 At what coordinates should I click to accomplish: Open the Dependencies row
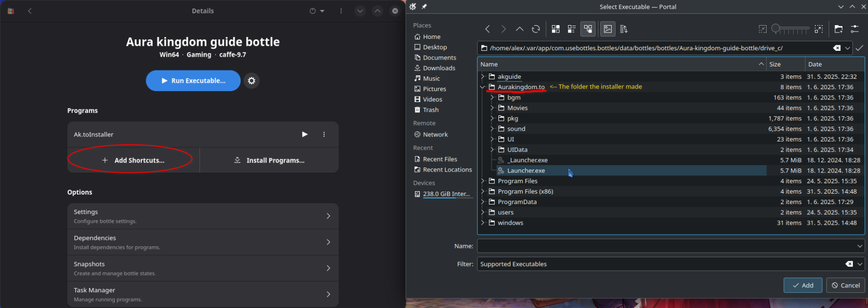[203, 242]
